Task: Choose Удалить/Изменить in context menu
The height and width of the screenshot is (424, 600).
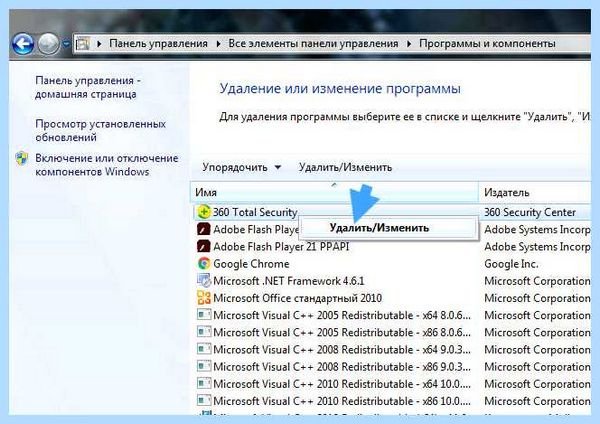Action: point(388,228)
